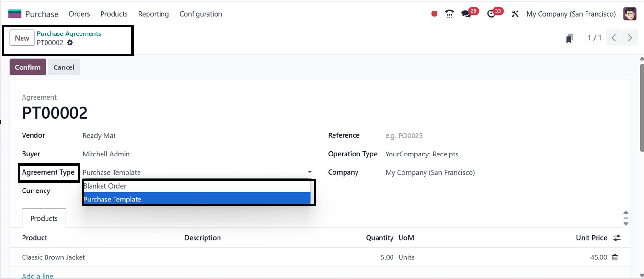Go to the next record arrow
Screen dimensions: 644x279
[630, 38]
